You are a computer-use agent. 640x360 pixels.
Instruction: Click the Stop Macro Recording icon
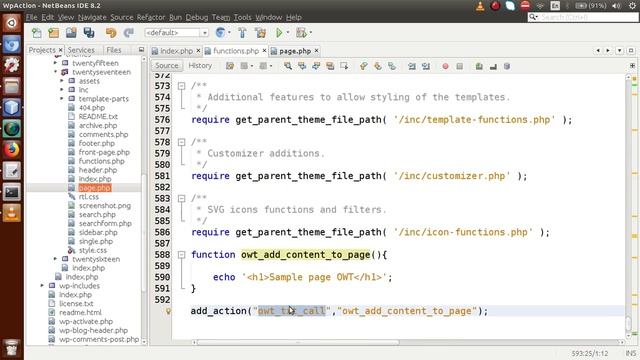[x=460, y=66]
